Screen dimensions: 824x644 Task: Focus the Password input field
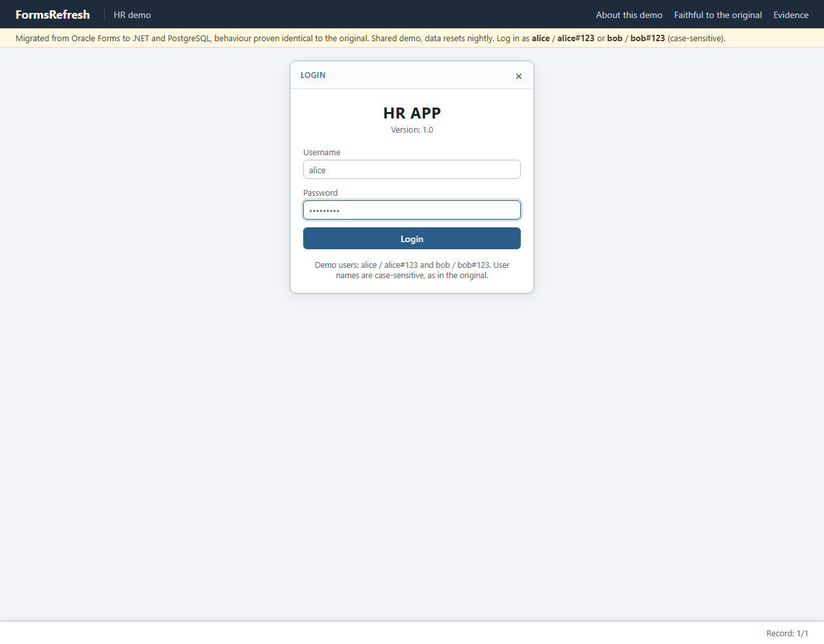(x=412, y=210)
